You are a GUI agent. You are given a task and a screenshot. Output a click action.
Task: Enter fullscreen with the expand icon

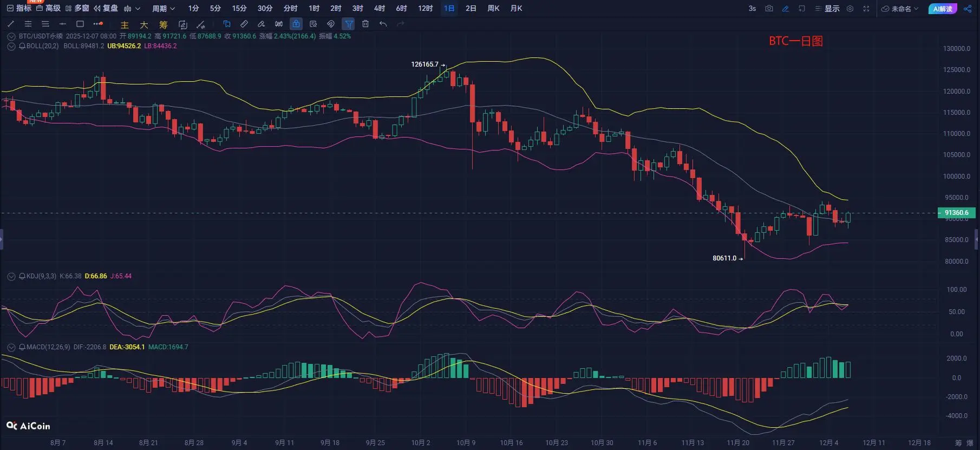[x=866, y=9]
